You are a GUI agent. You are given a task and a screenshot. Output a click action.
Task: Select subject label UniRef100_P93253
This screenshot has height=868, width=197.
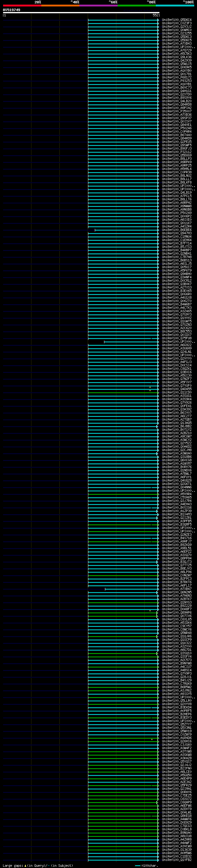point(176,81)
